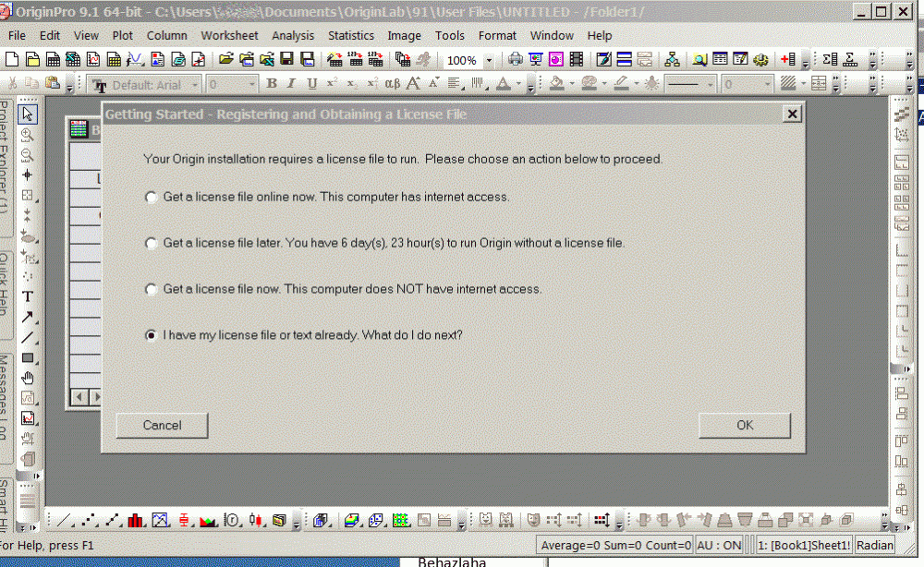Click the Print icon in standard toolbar
Viewport: 924px width, 567px height.
pos(516,60)
